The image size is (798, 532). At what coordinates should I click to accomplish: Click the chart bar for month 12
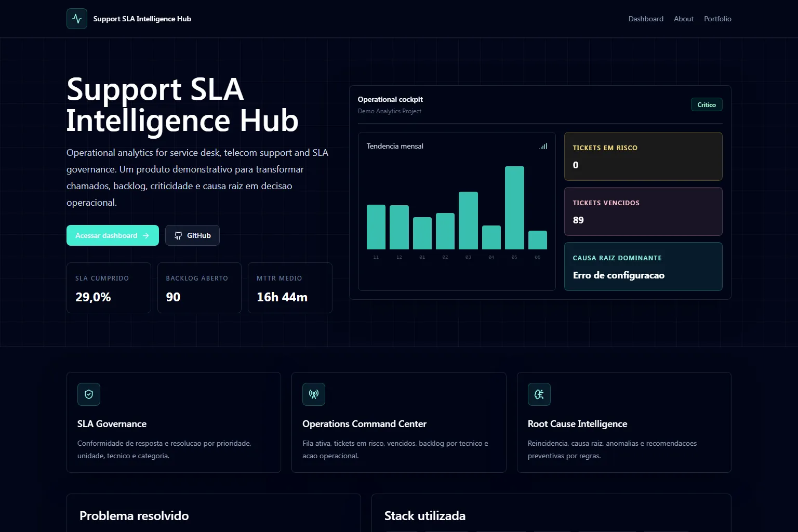(399, 228)
